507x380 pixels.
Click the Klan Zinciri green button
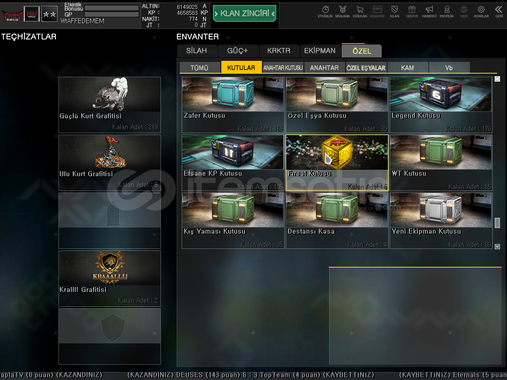245,13
